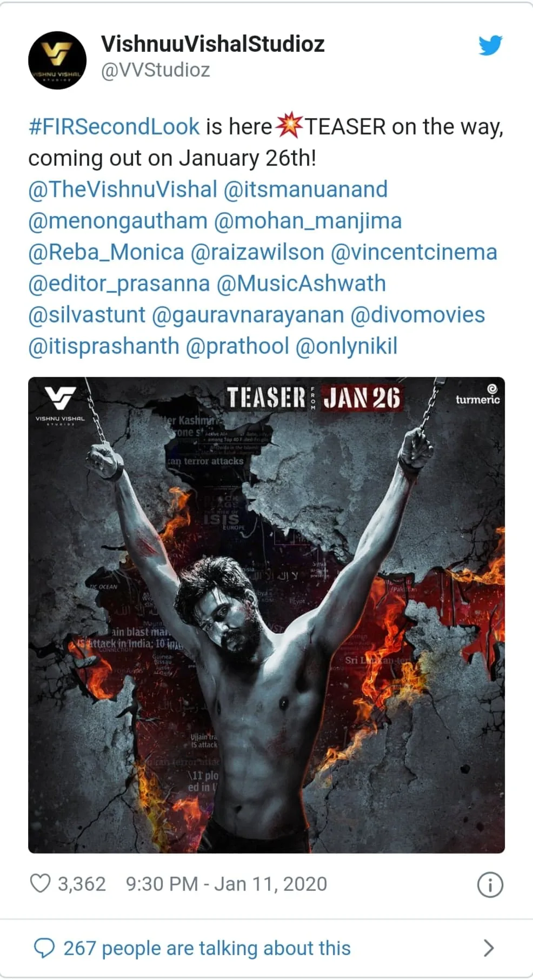Visit the @itsmanuanand profile link
The height and width of the screenshot is (980, 533).
click(x=305, y=190)
